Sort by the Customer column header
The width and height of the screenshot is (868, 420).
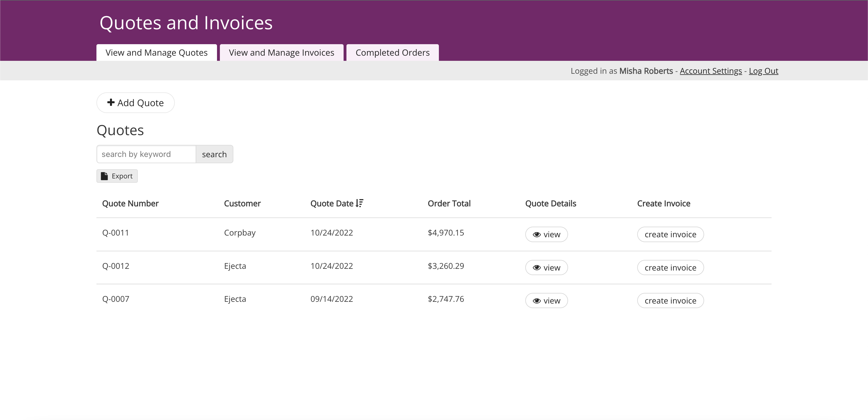[242, 203]
